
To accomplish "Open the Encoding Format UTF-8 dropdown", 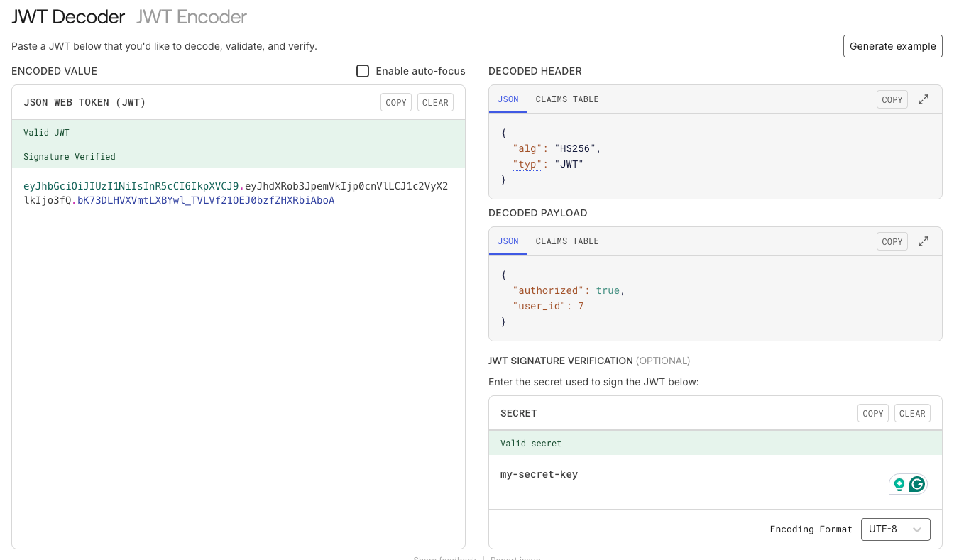I will click(x=895, y=529).
